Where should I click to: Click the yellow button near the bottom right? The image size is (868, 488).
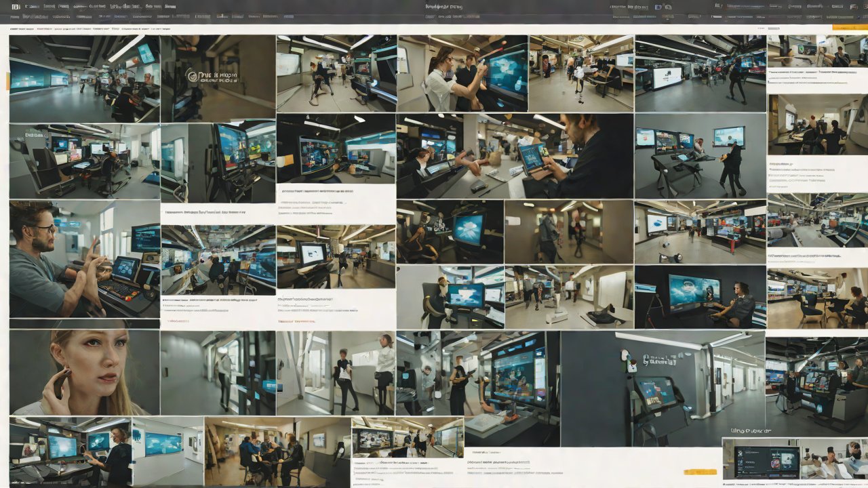[700, 472]
